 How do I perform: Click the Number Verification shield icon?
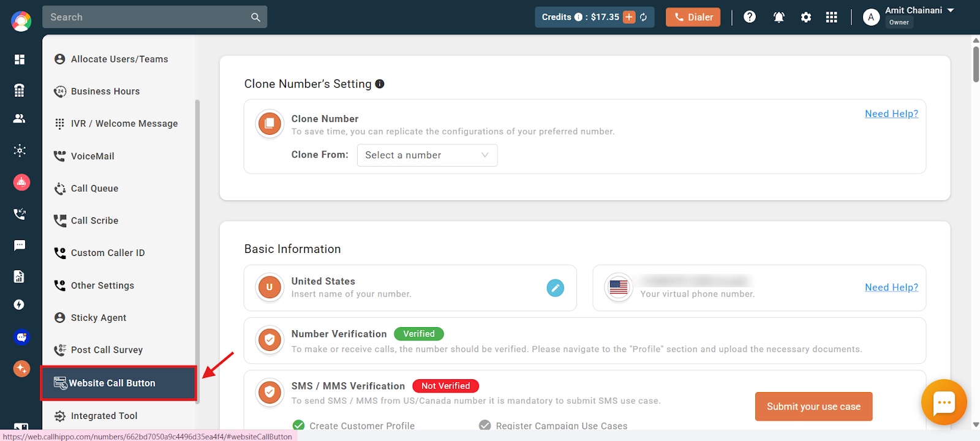pos(269,339)
